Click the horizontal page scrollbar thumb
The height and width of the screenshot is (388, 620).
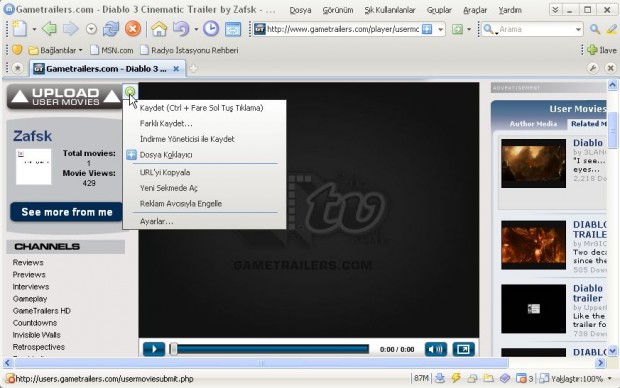(261, 363)
